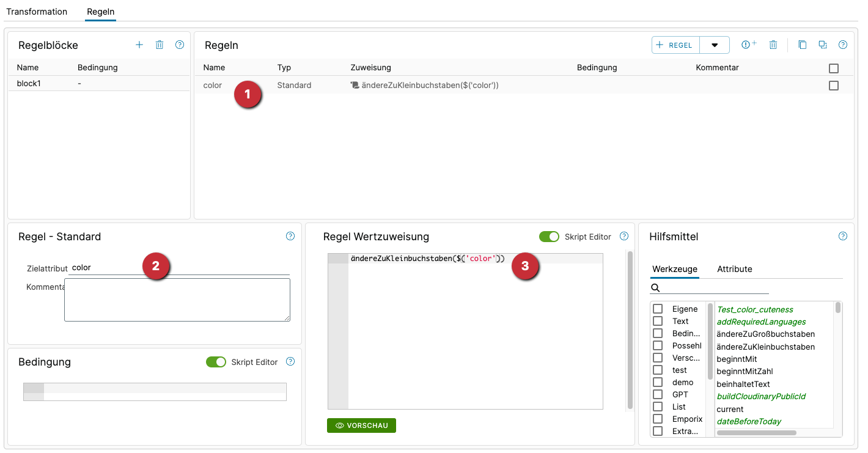This screenshot has height=453, width=868.
Task: Check the checkbox for the color rule row
Action: (x=834, y=86)
